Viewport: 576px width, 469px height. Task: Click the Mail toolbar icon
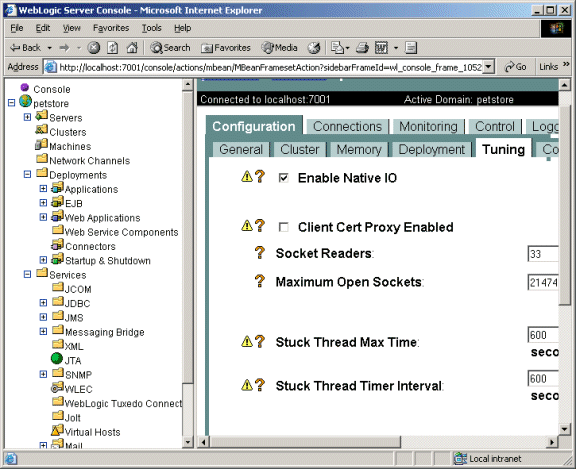[x=337, y=48]
